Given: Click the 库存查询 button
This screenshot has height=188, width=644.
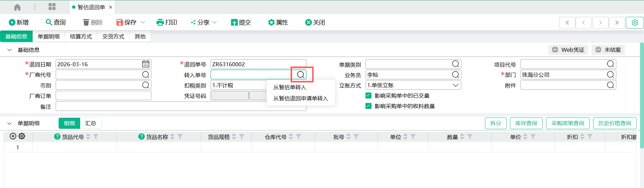Looking at the screenshot, I should click(526, 123).
